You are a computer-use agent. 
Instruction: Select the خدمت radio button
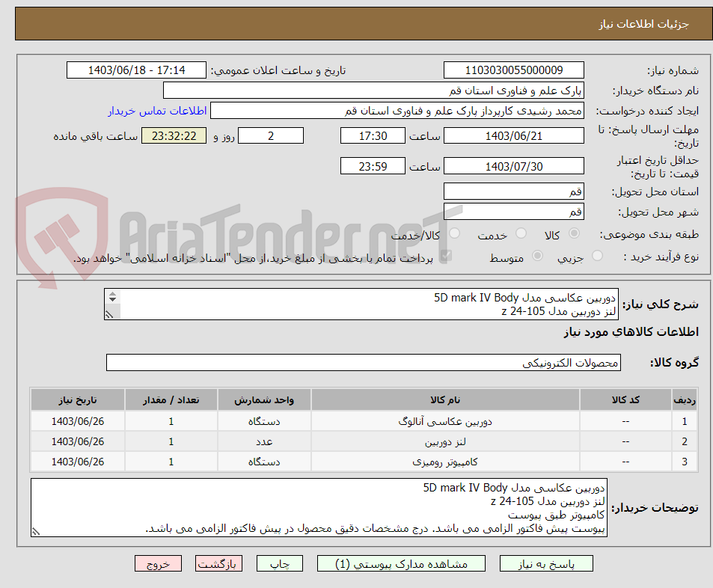pos(521,233)
